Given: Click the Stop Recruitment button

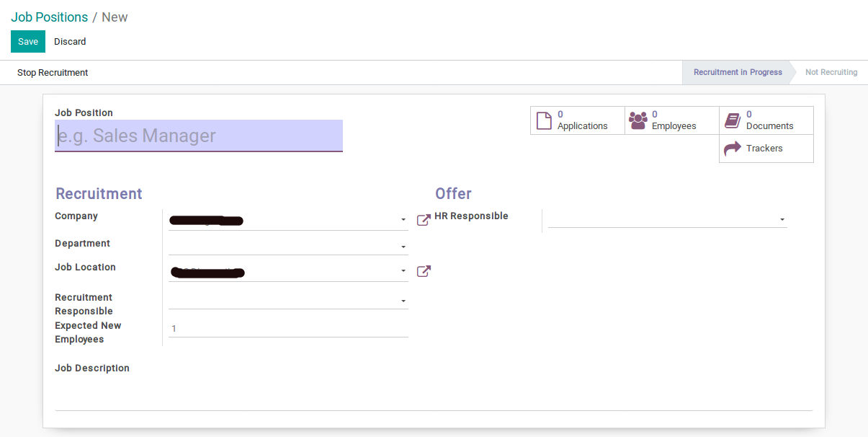Looking at the screenshot, I should 53,73.
